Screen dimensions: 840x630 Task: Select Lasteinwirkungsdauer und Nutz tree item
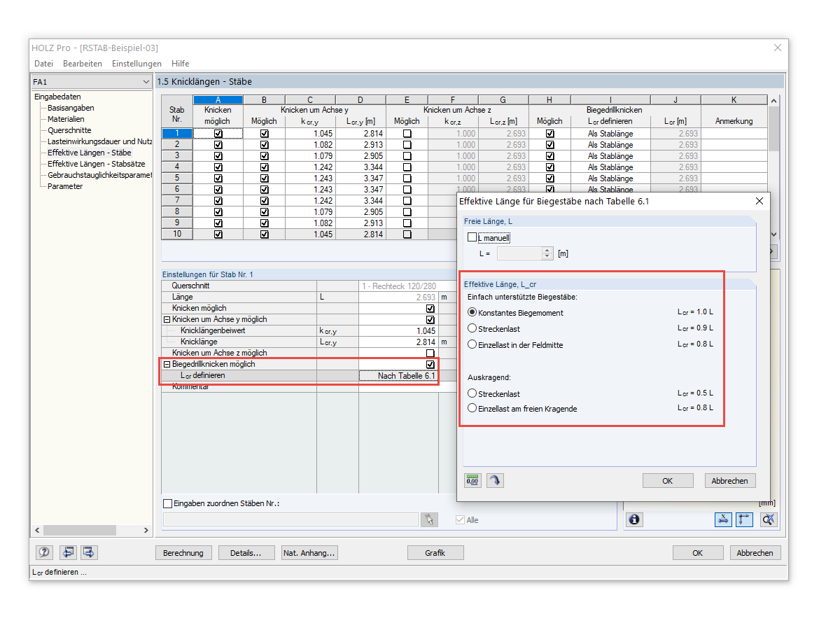click(x=99, y=141)
